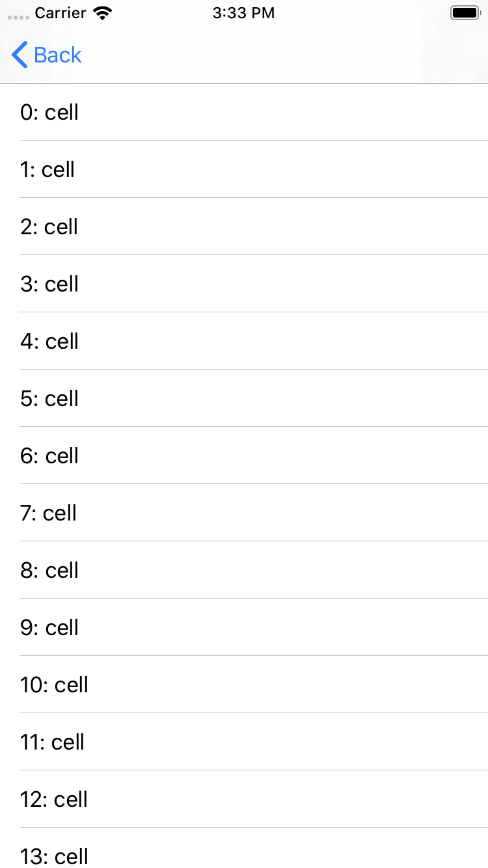Screen dimensions: 488x868
Task: Open the 2: cell row
Action: coord(244,226)
